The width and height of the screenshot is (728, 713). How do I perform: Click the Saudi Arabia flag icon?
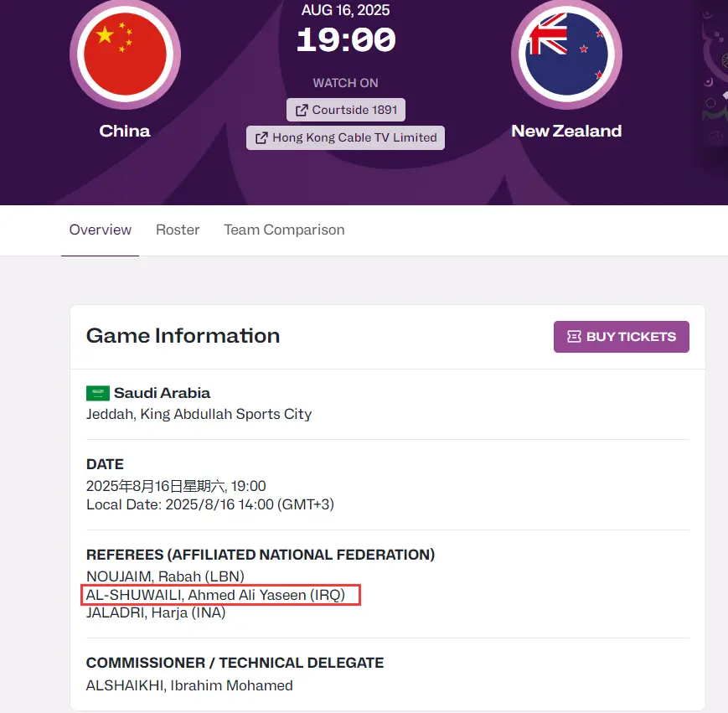tap(98, 393)
